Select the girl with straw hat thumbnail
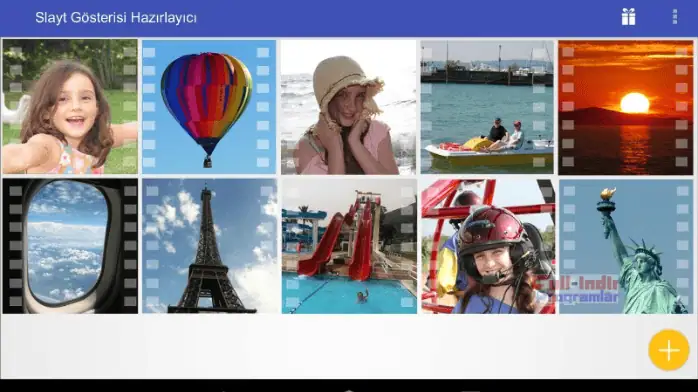698x392 pixels. (x=349, y=107)
